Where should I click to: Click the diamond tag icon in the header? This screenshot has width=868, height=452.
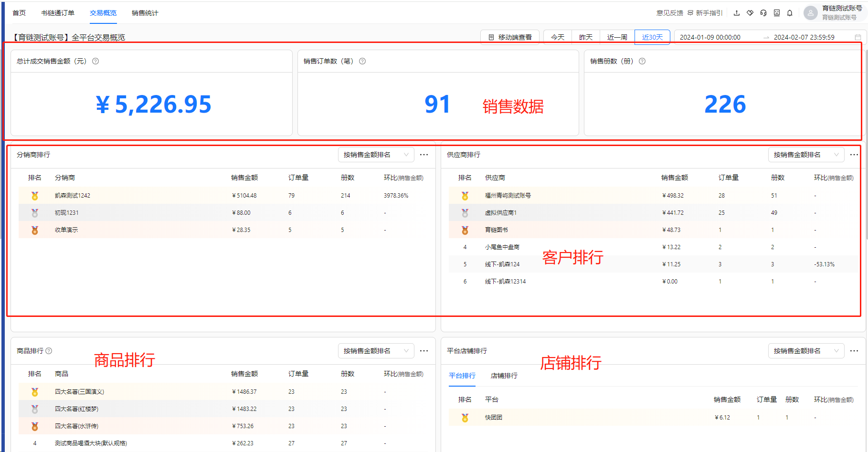pos(750,13)
